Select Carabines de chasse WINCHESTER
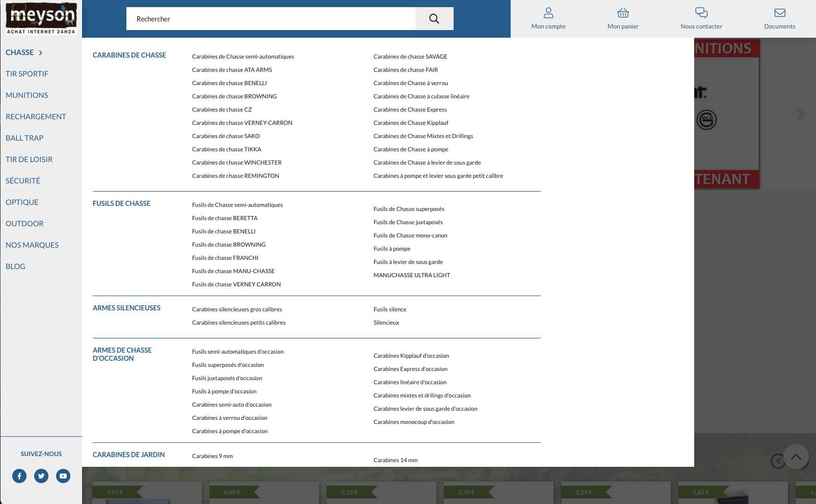816x504 pixels. pyautogui.click(x=237, y=163)
